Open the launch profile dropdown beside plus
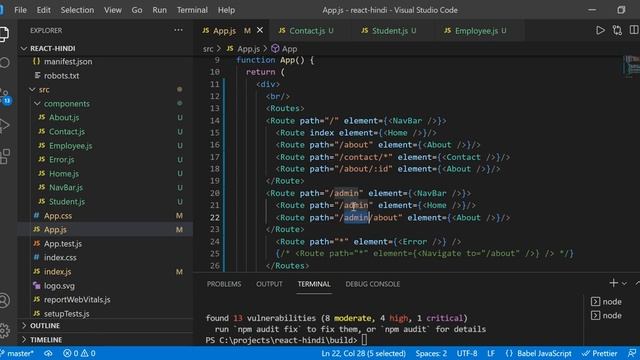 coord(624,283)
